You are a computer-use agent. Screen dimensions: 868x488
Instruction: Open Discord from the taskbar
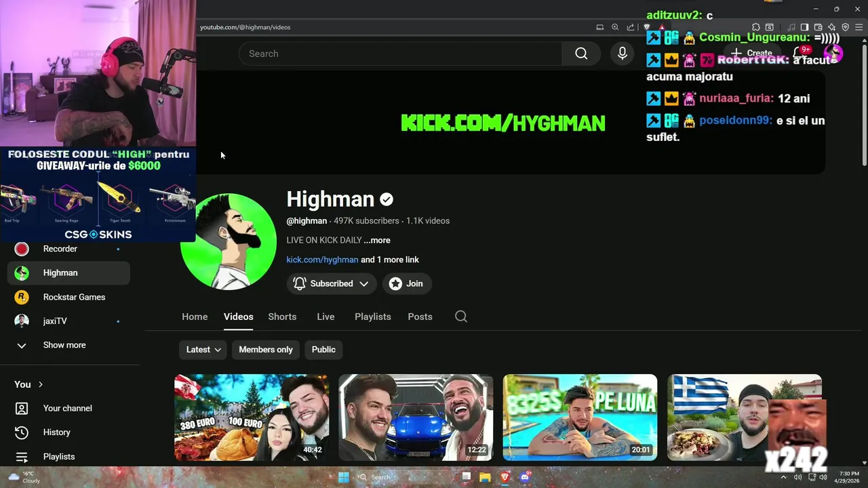click(x=524, y=477)
